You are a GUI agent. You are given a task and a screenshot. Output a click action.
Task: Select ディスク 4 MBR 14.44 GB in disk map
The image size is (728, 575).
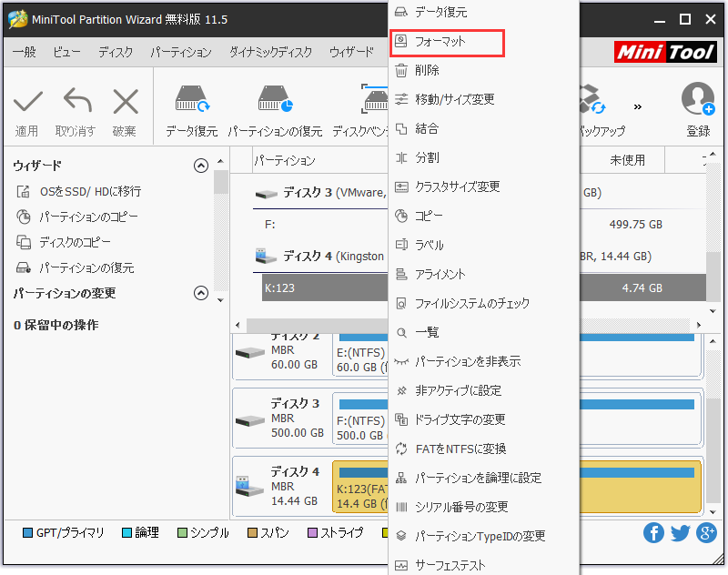282,487
